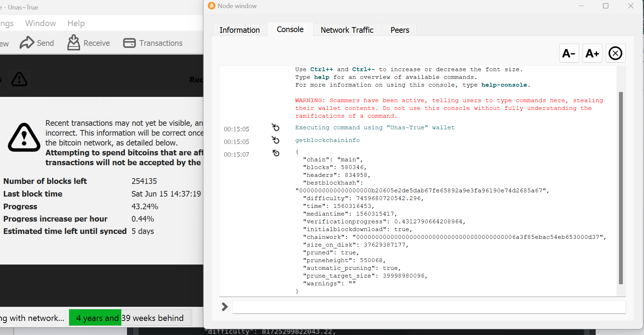
Task: Clear the console with the circled X button
Action: click(x=615, y=53)
